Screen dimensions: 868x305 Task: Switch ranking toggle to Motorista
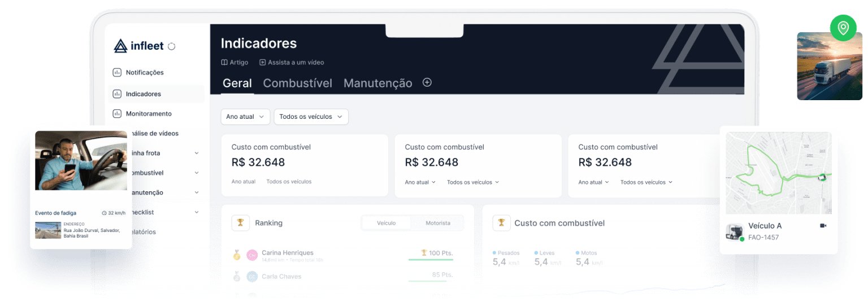(x=438, y=223)
